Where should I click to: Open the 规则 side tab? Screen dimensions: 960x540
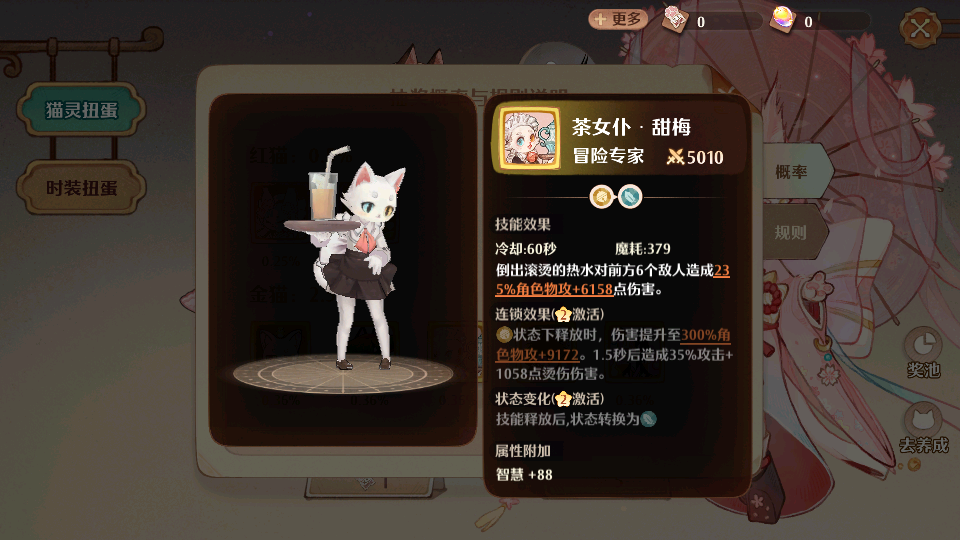pyautogui.click(x=791, y=232)
